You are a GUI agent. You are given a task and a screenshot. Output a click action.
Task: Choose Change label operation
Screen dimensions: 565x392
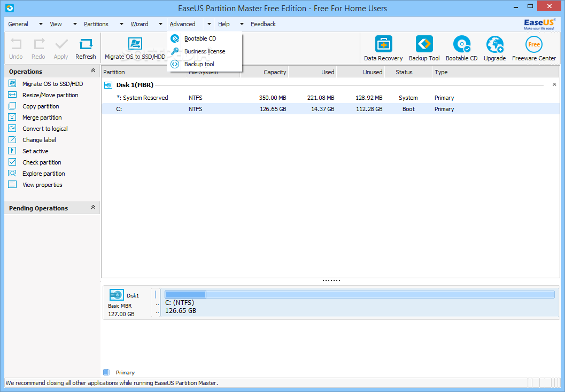tap(39, 140)
